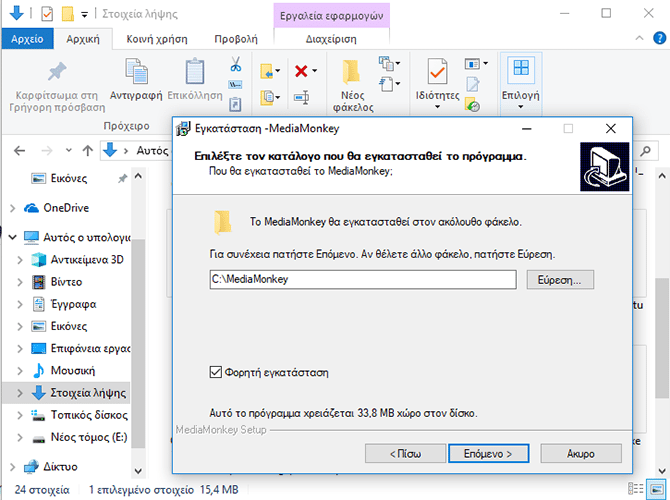Screen dimensions: 670x500
Task: Click the Επόμενο > button
Action: coord(488,453)
